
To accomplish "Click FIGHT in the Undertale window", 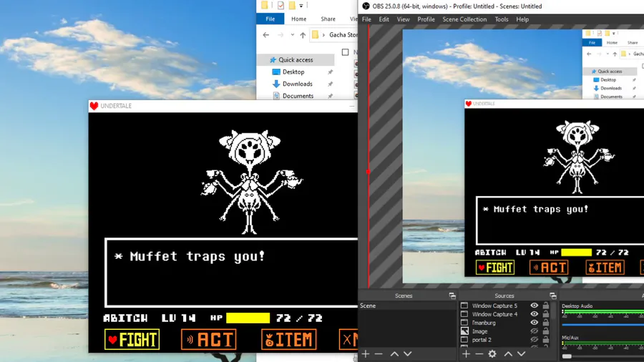I will 132,339.
